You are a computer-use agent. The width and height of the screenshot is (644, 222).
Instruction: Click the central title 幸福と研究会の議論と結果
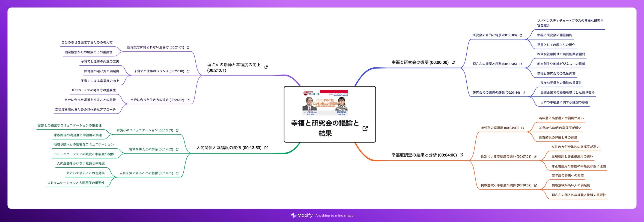325,128
